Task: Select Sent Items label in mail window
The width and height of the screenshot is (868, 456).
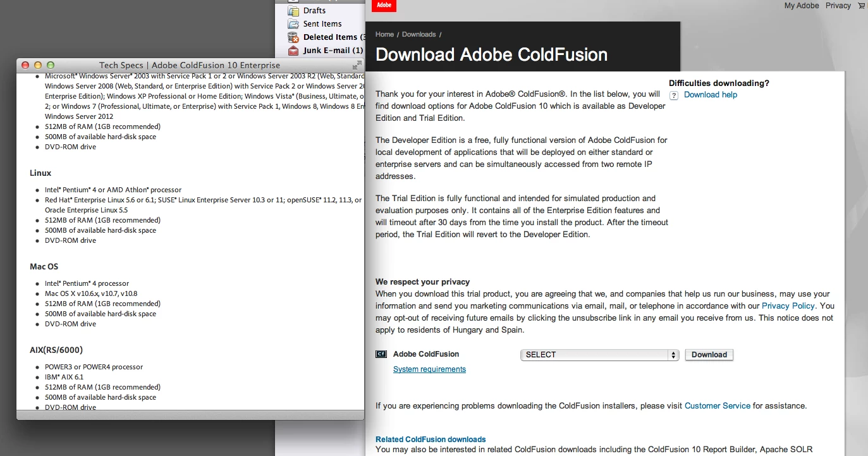Action: [322, 24]
